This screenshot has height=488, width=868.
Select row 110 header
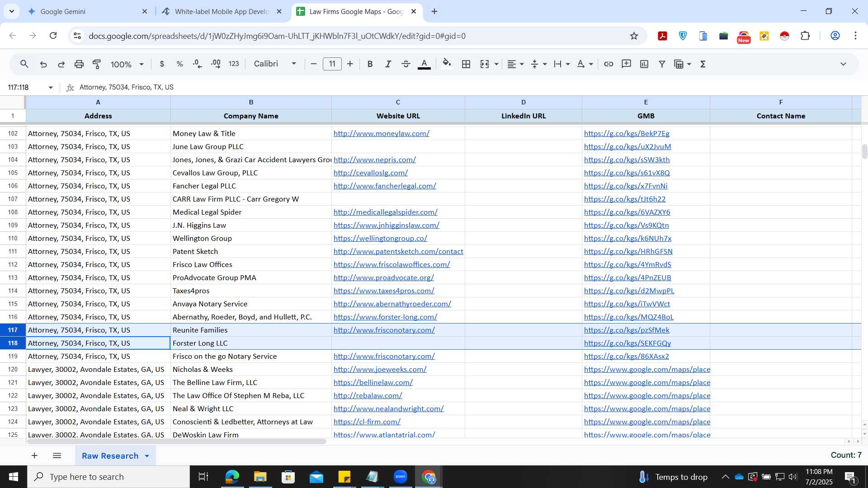point(13,238)
